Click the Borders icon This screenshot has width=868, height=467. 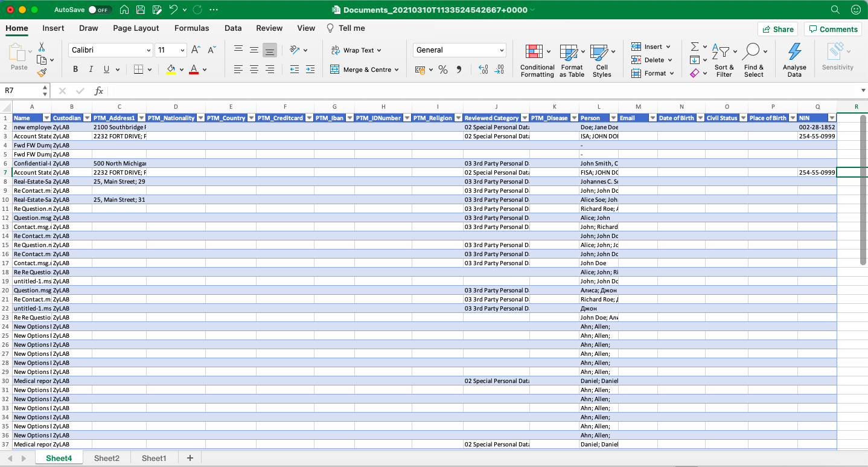click(x=138, y=69)
